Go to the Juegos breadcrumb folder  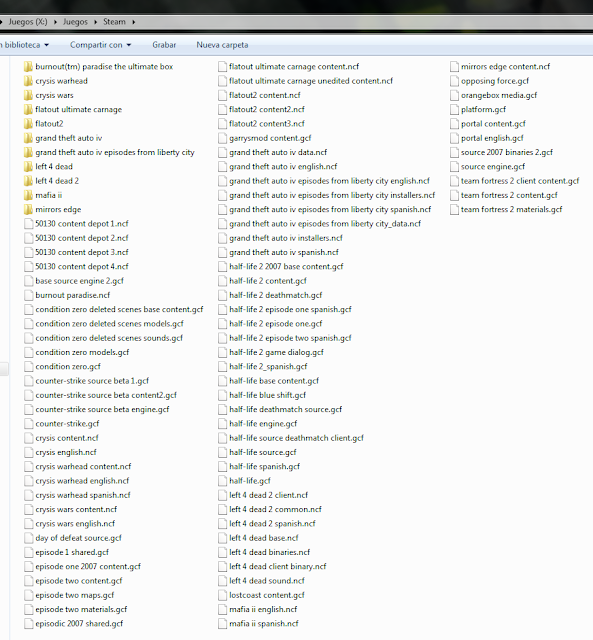(75, 22)
